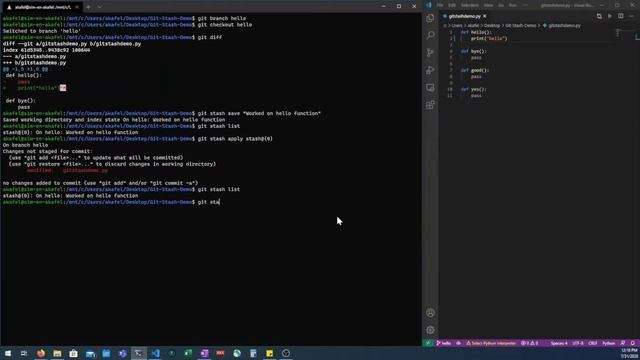Click akafel in the editor breadcrumb

[473, 26]
